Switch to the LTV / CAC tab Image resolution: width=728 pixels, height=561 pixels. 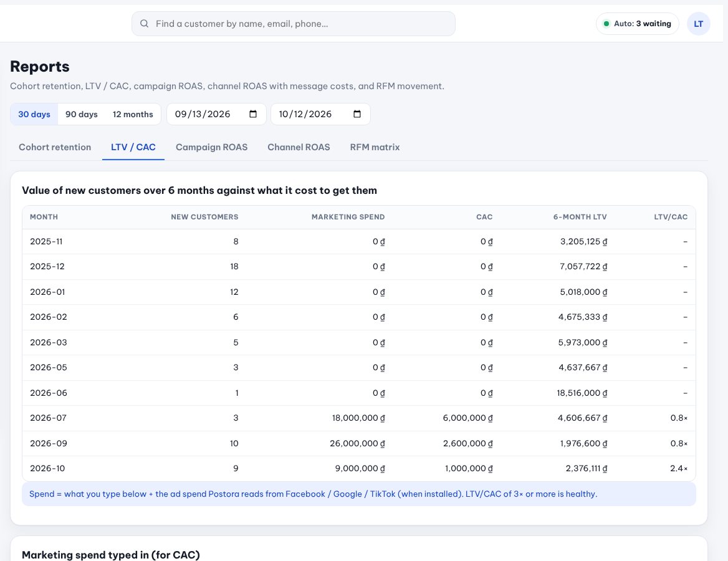[x=133, y=147]
